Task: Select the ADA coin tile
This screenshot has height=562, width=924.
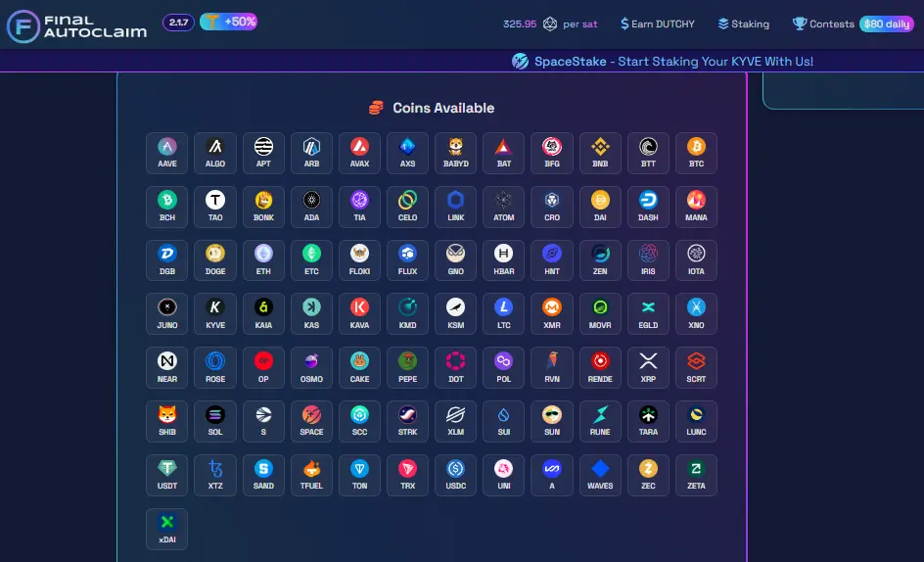Action: [311, 207]
